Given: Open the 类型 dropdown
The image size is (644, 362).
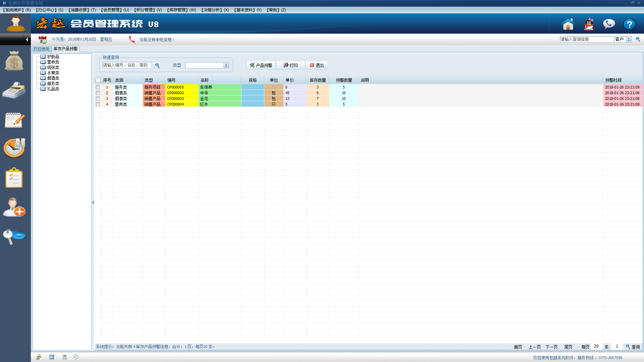Looking at the screenshot, I should tap(226, 65).
